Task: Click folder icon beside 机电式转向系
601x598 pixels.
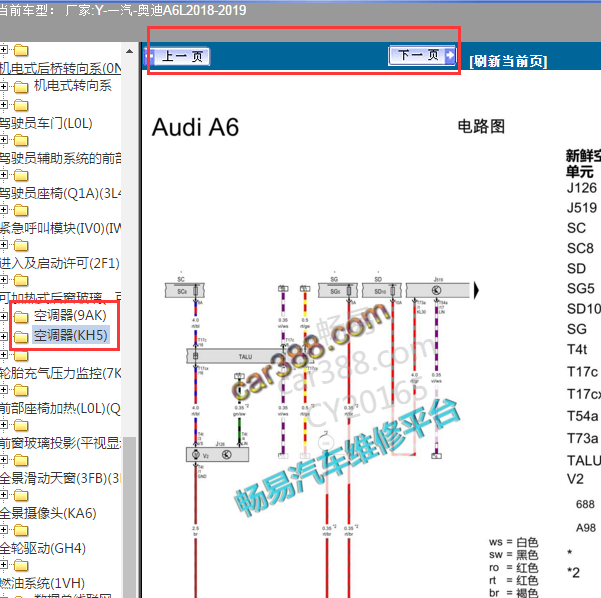Action: (21, 87)
